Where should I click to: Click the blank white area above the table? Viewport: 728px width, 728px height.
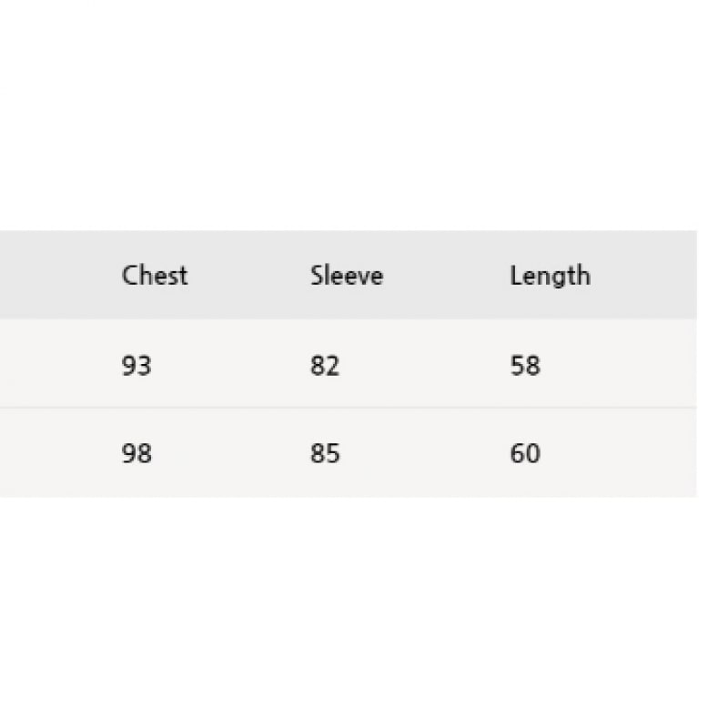362,116
